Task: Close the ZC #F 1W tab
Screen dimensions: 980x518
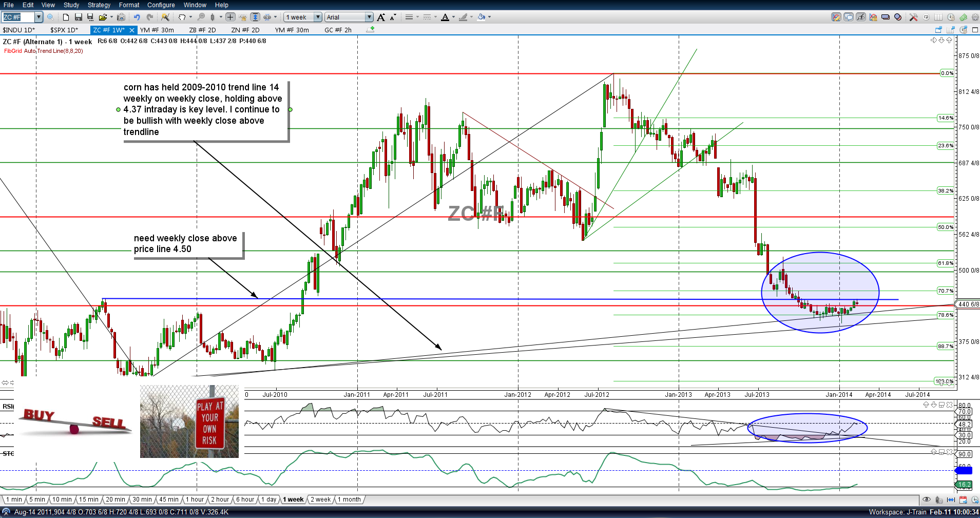Action: (131, 30)
